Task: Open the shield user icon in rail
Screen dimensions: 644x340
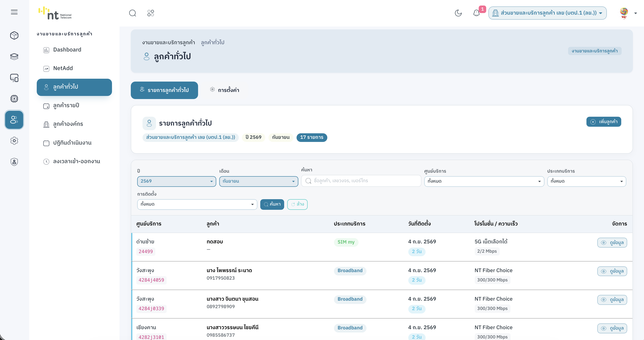Action: [14, 162]
